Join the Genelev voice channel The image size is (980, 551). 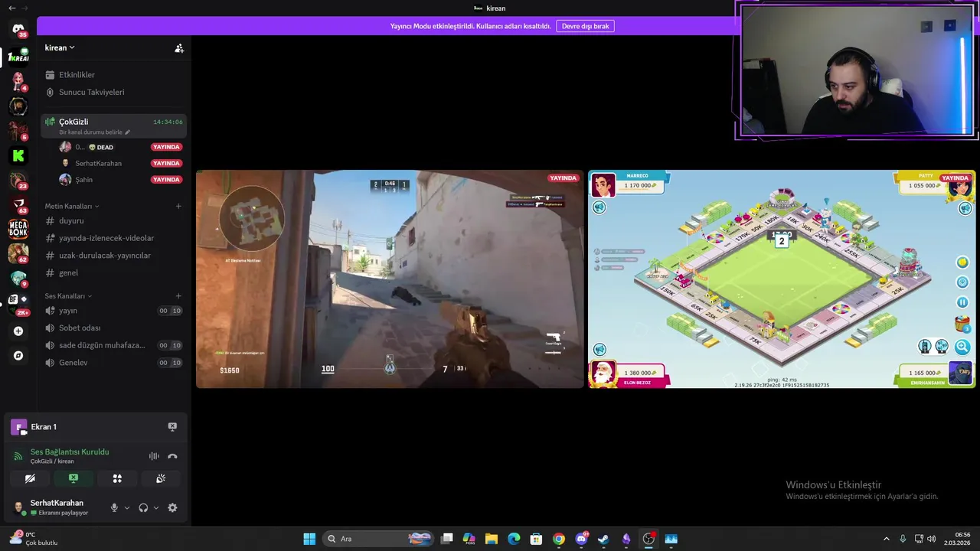113,363
